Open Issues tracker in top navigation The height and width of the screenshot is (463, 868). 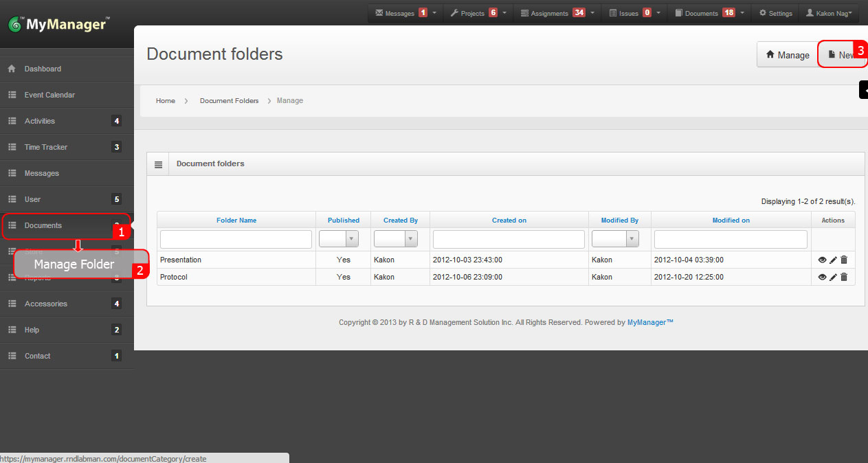(x=629, y=12)
